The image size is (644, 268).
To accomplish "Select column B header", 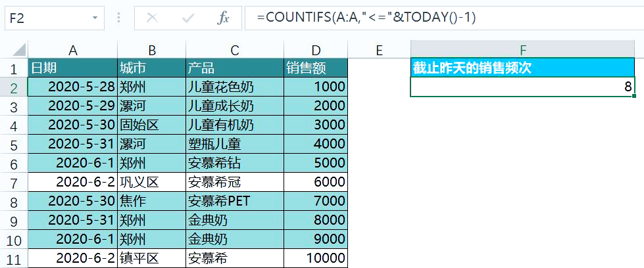I will pyautogui.click(x=152, y=50).
